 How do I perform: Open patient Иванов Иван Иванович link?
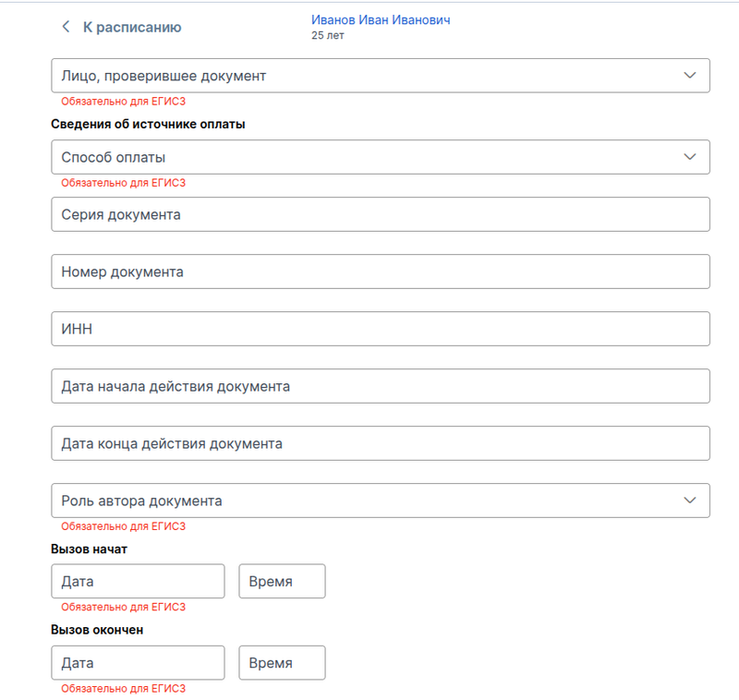[x=381, y=19]
